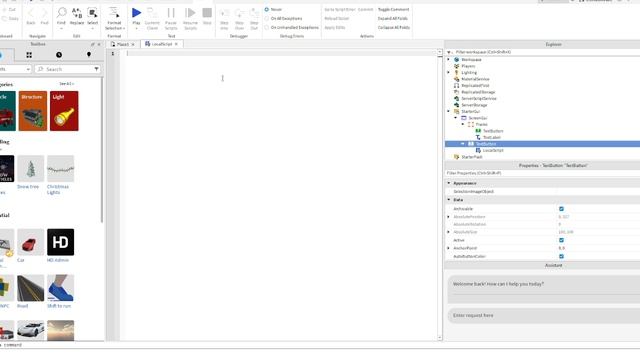Open the Explorer filter dropdown arrow
This screenshot has height=360, width=640.
coord(449,52)
